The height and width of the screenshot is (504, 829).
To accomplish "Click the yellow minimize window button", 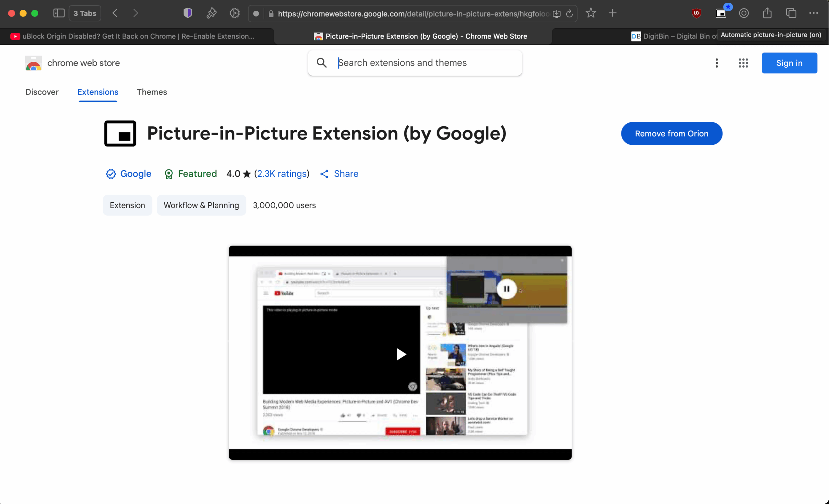I will click(x=23, y=13).
